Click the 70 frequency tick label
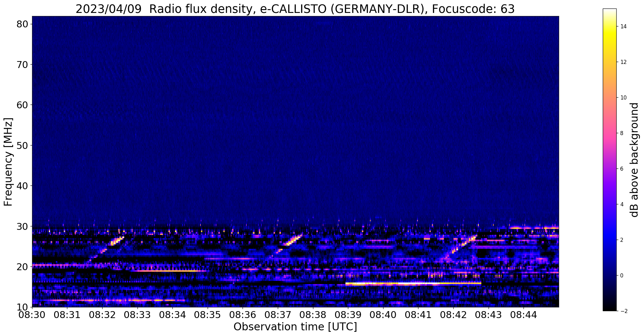644x336 pixels. click(x=23, y=65)
